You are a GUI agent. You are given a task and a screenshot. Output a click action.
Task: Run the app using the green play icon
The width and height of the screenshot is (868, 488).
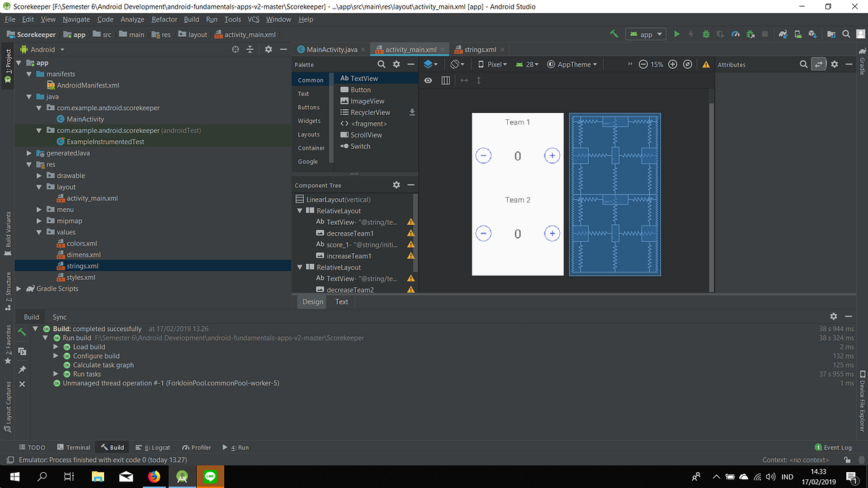tap(677, 34)
